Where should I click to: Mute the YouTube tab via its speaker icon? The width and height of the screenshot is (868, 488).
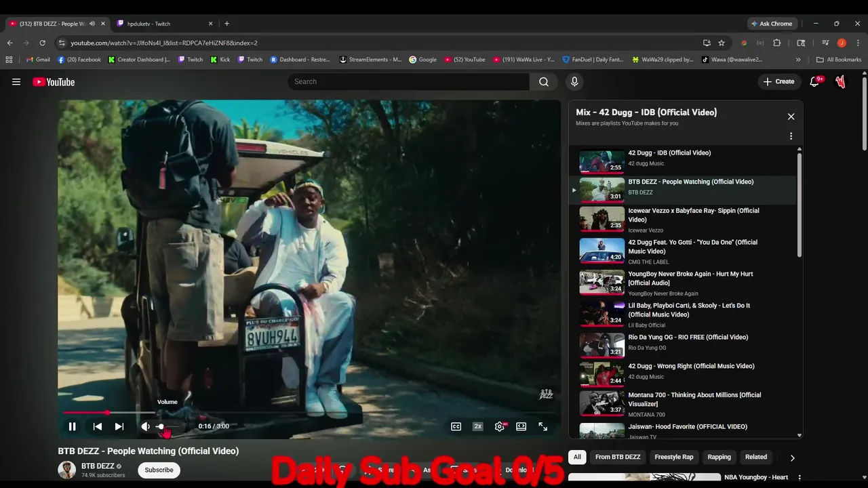click(92, 24)
